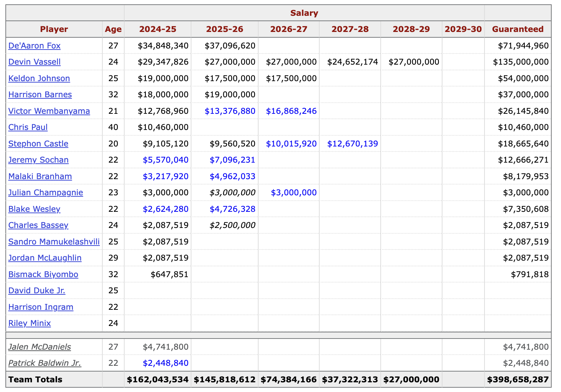This screenshot has width=561, height=392.
Task: Click the 2028-29 column header
Action: [x=411, y=29]
